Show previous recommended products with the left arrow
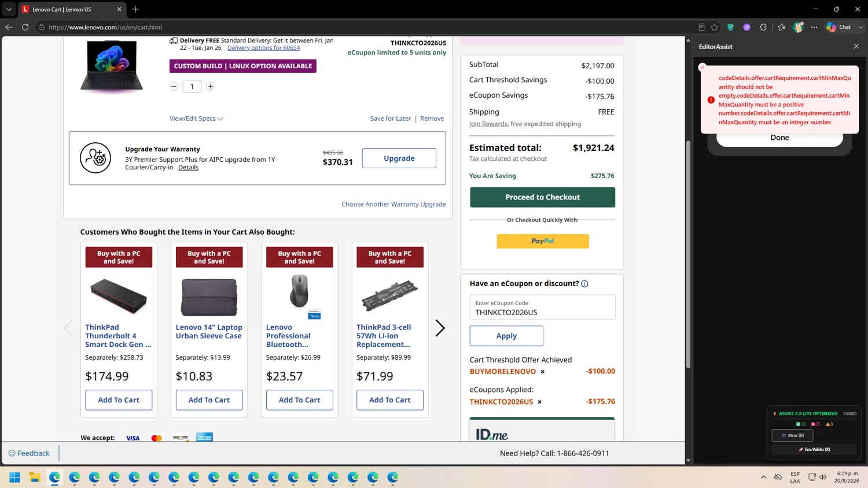 (68, 328)
